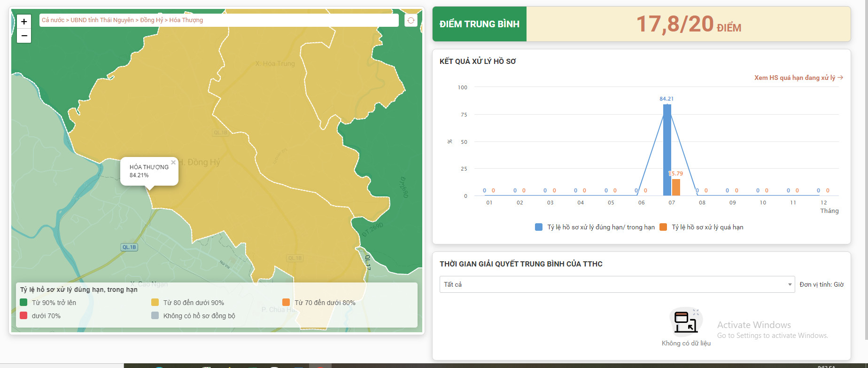Select 'X. Cao Ngạn' label on the map

tap(149, 284)
